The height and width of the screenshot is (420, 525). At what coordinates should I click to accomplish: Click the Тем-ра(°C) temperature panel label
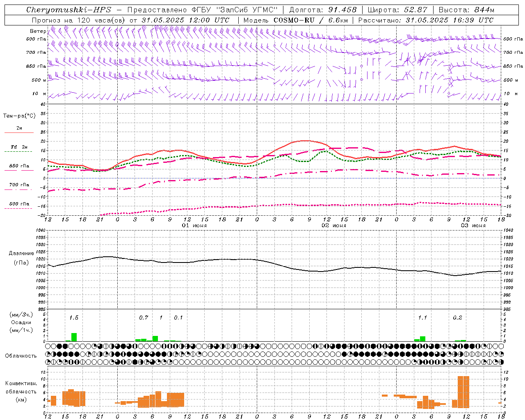coord(19,116)
